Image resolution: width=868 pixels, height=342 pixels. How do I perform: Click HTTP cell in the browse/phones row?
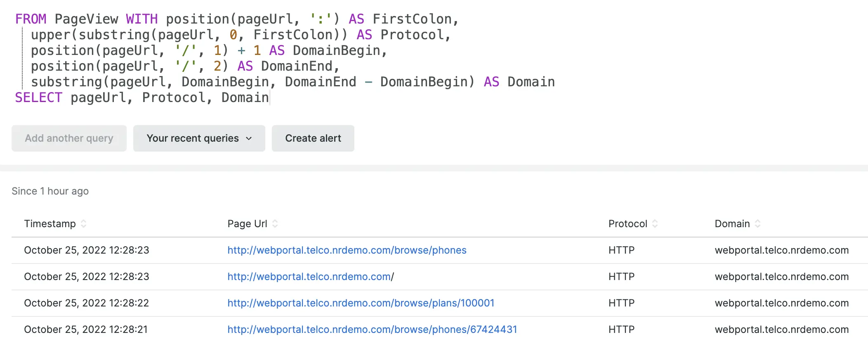pyautogui.click(x=621, y=250)
